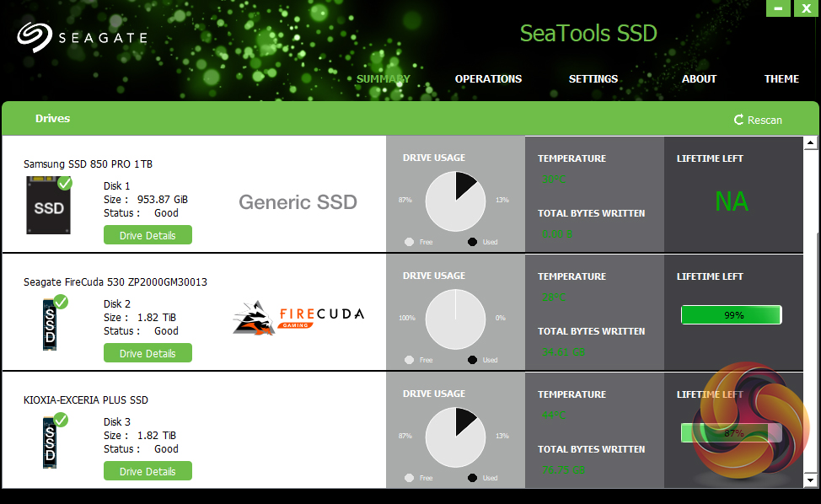Switch to the Operations tab
Image resolution: width=821 pixels, height=504 pixels.
point(488,79)
